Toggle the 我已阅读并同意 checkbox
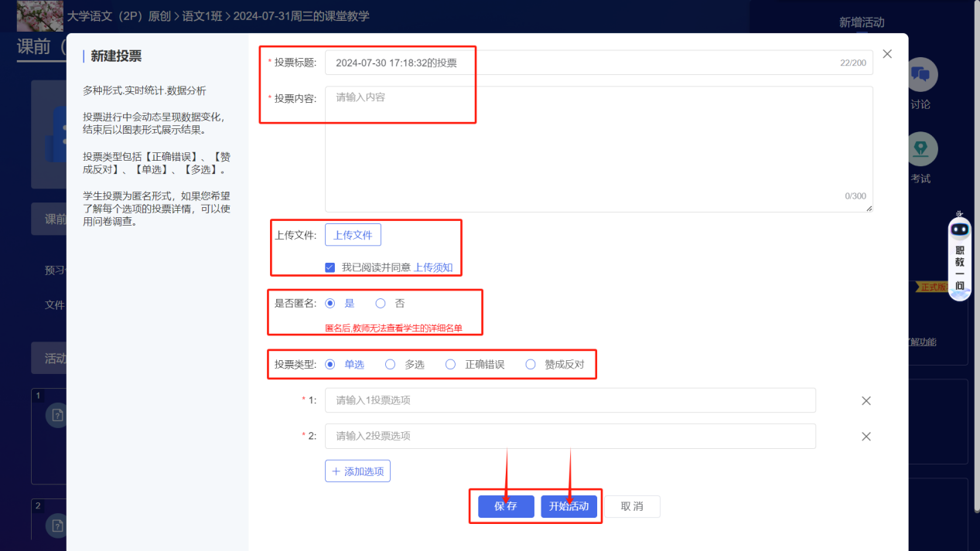Screen dimensions: 980x551 point(330,267)
